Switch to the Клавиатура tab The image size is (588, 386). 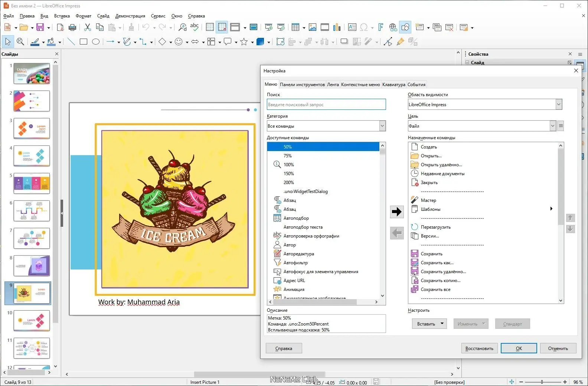(x=393, y=85)
